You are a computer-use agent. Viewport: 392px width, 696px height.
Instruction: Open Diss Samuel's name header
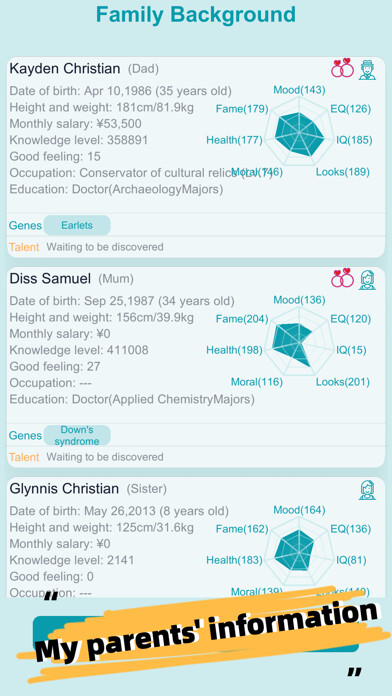click(50, 279)
